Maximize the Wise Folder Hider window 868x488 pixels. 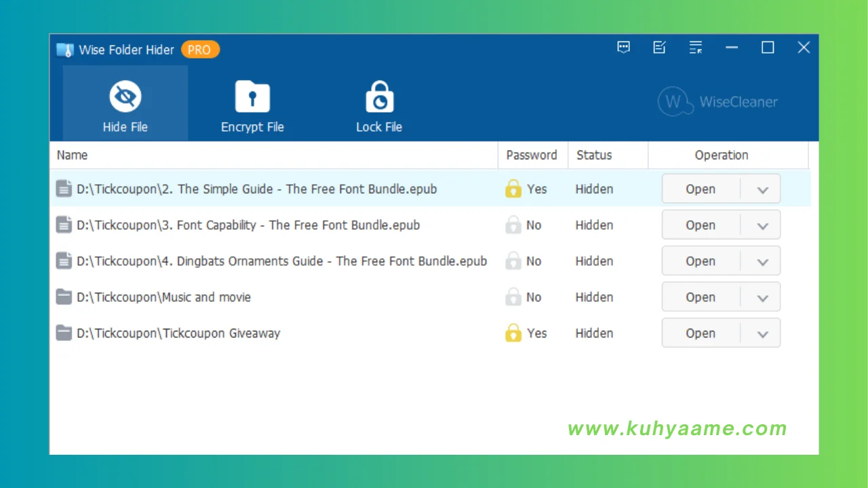tap(768, 47)
